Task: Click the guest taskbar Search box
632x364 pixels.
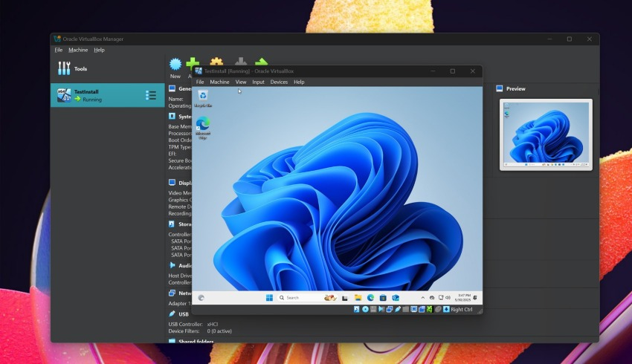Action: pyautogui.click(x=307, y=298)
